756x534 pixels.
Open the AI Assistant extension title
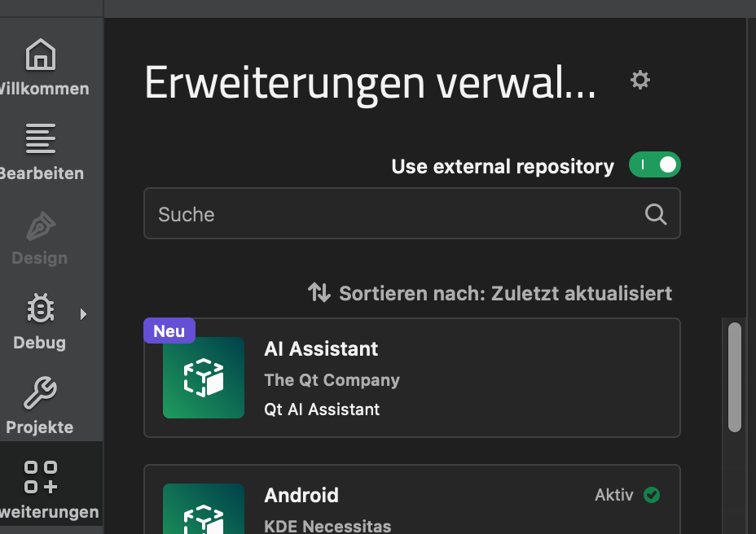pyautogui.click(x=321, y=349)
